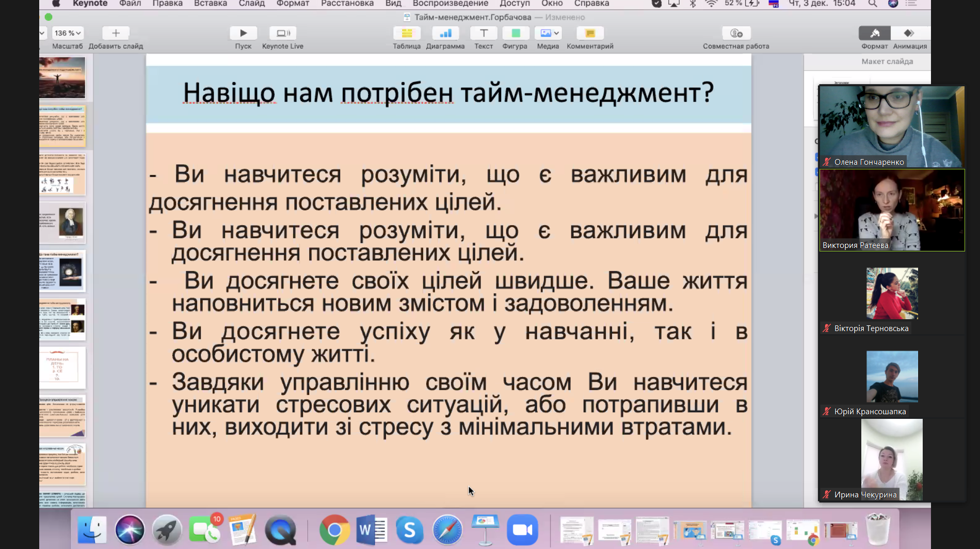
Task: Add a new slide with the plus button
Action: click(116, 33)
